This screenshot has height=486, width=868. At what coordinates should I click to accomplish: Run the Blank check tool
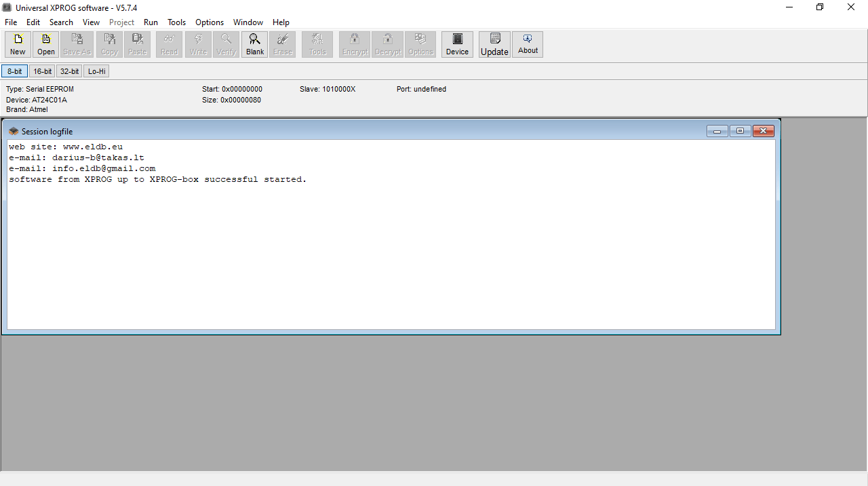click(255, 44)
